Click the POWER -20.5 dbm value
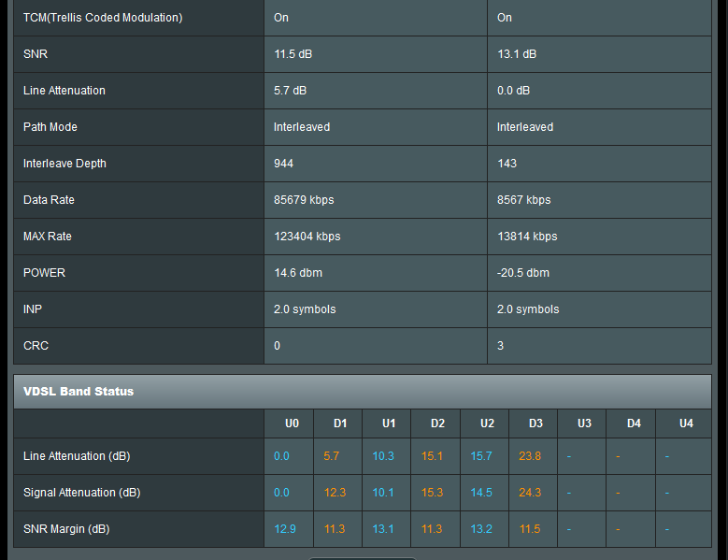The image size is (728, 560). (523, 273)
